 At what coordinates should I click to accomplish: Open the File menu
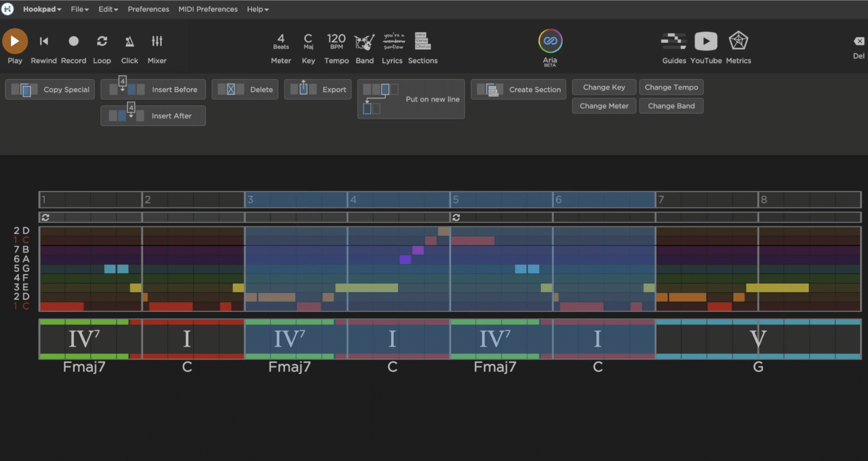(x=79, y=9)
